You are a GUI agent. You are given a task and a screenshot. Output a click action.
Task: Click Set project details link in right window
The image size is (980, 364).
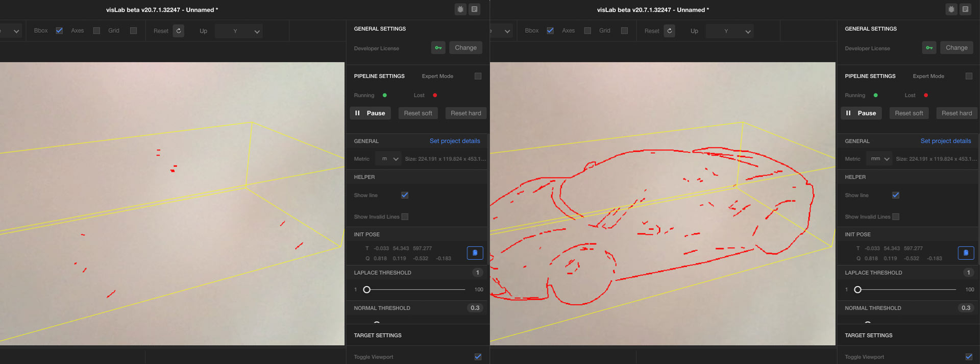945,141
